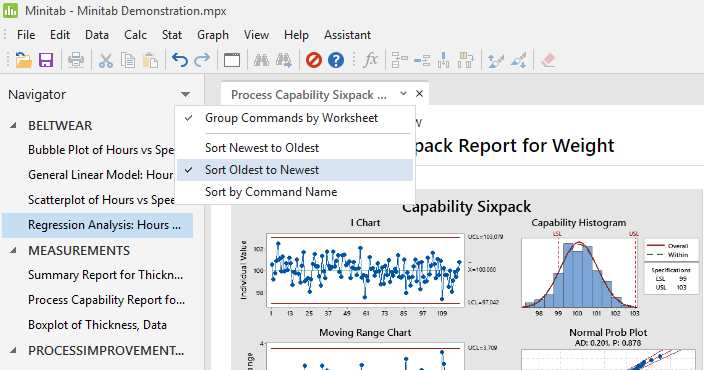Viewport: 704px width, 370px height.
Task: Select Boxplot of Thickness, Data item
Action: click(97, 325)
